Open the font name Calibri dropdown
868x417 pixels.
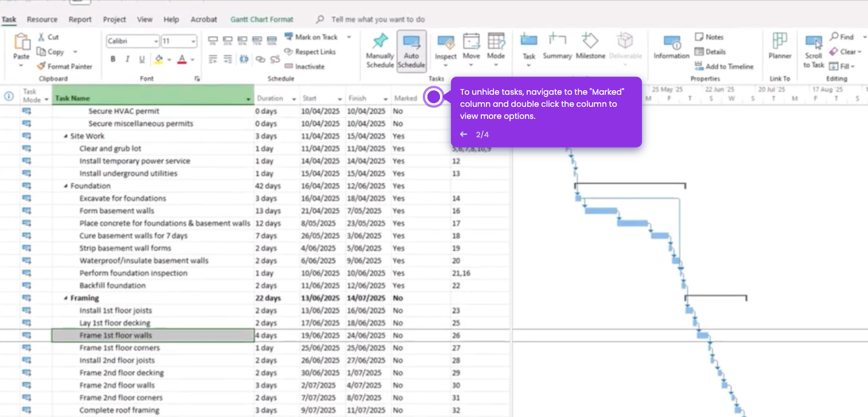click(x=155, y=41)
